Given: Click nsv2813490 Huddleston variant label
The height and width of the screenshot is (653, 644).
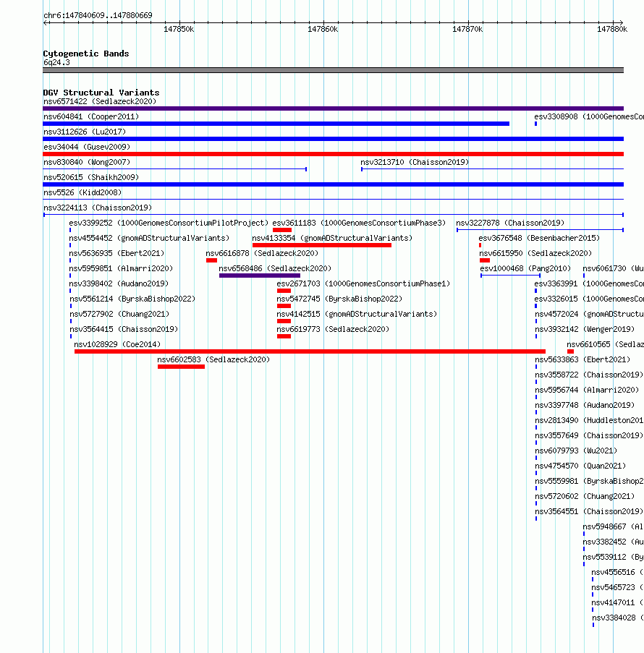Looking at the screenshot, I should (x=590, y=421).
